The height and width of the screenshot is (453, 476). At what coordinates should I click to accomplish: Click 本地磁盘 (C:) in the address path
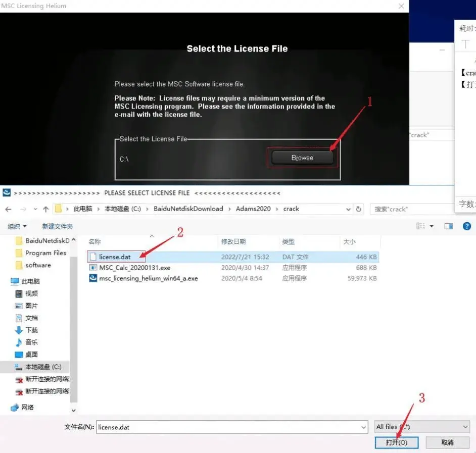tap(123, 209)
